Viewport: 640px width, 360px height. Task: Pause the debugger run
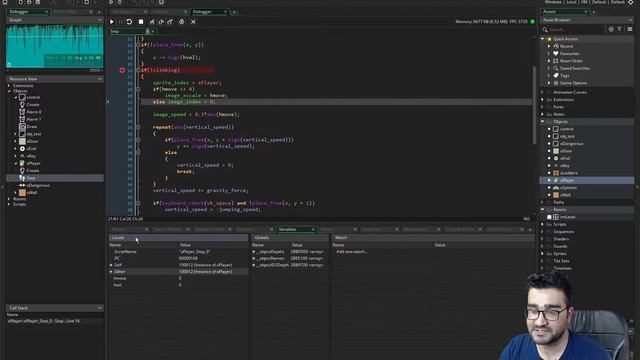point(120,22)
